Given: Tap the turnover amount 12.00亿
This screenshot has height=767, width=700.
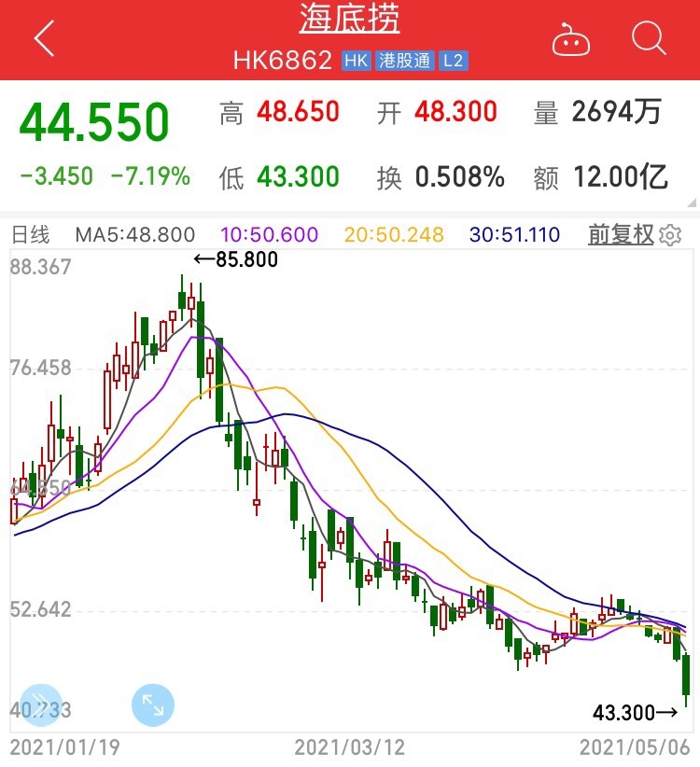Looking at the screenshot, I should click(x=621, y=176).
